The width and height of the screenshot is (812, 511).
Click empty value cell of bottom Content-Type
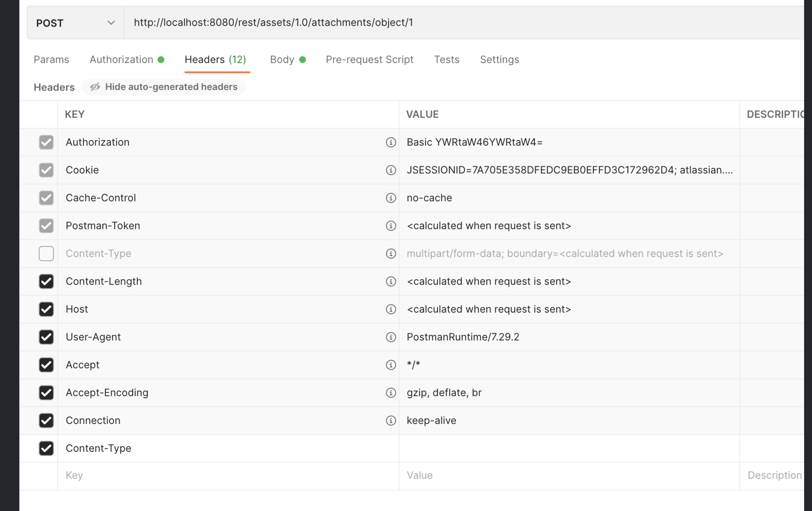point(568,448)
